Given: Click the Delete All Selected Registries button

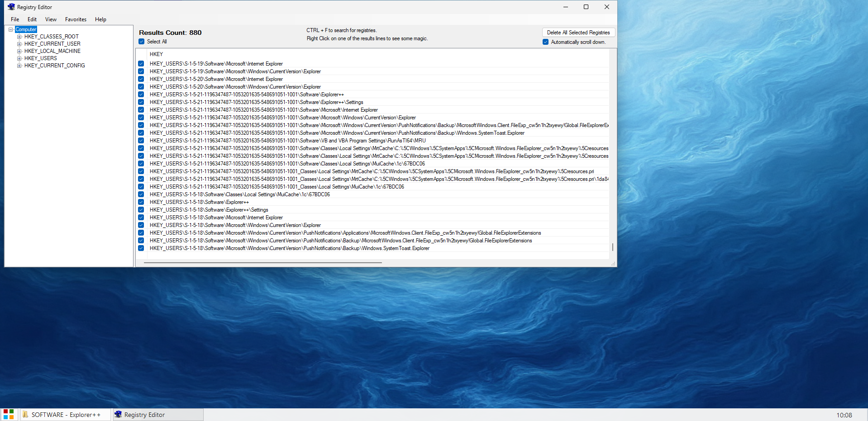Looking at the screenshot, I should pyautogui.click(x=578, y=32).
